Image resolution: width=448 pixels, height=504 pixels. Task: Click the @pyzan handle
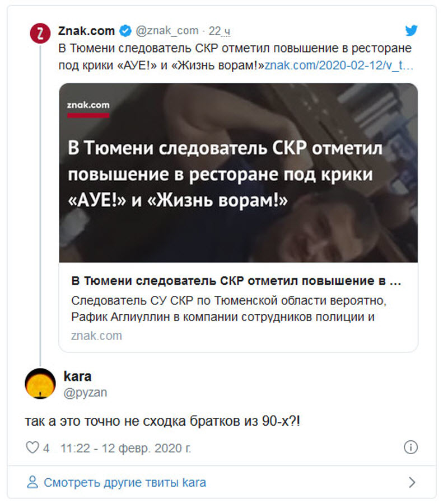coord(85,393)
